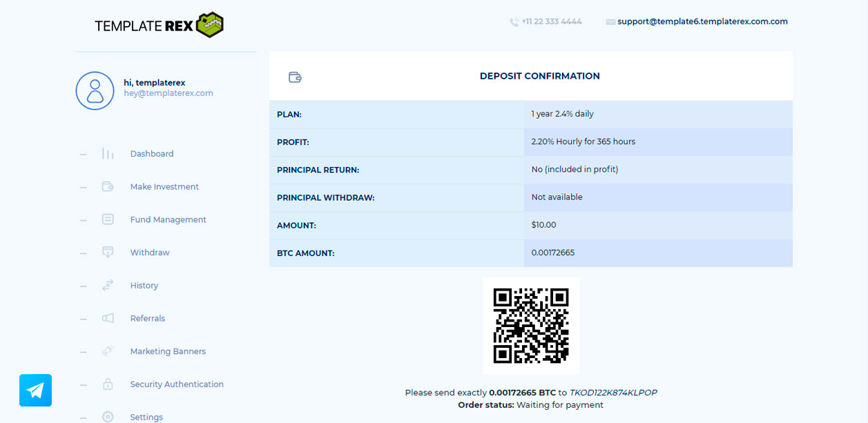Click the support@template6.templaterex.com.com email link
This screenshot has height=423, width=868.
(702, 22)
